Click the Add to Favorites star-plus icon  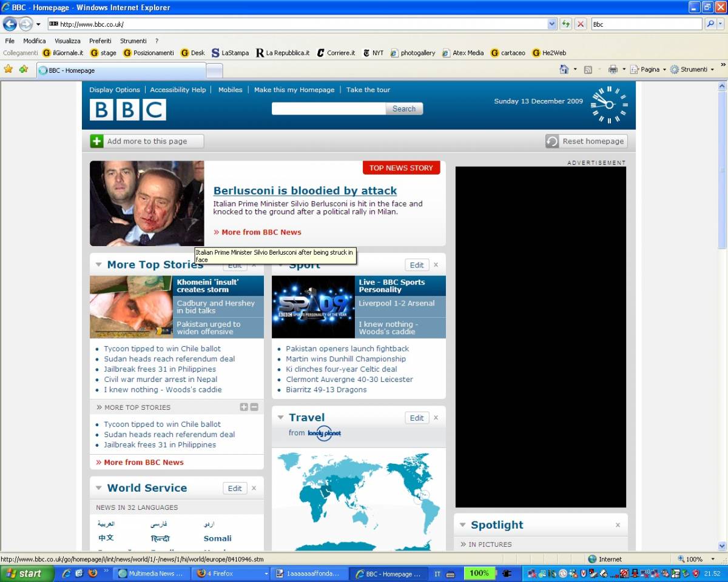click(x=24, y=69)
